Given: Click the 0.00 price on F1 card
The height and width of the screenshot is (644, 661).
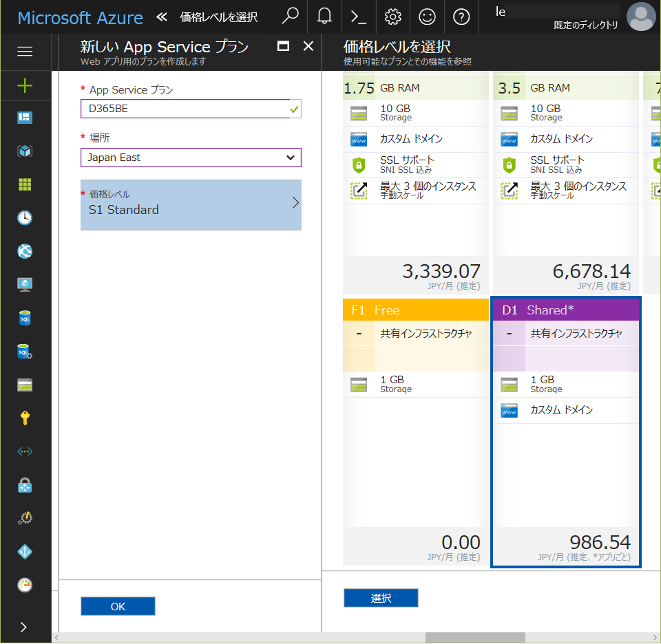Looking at the screenshot, I should click(461, 542).
